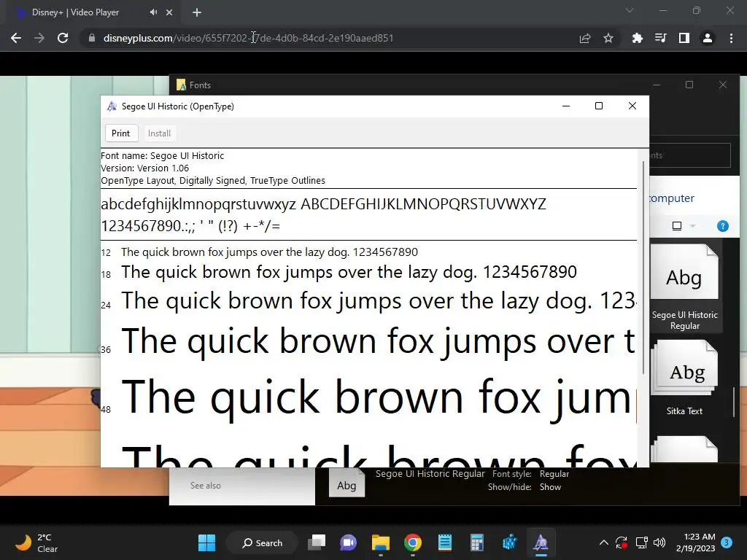
Task: Click the Version 1.06 text line
Action: pyautogui.click(x=145, y=168)
